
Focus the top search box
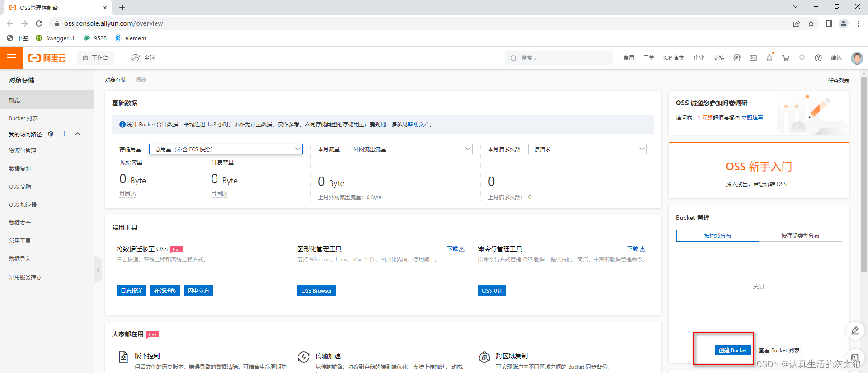point(559,58)
